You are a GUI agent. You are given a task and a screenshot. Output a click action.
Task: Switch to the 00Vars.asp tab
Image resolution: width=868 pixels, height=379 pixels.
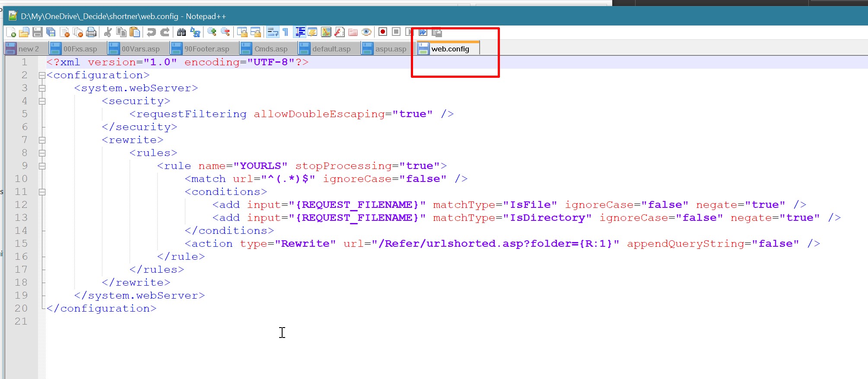tap(140, 49)
